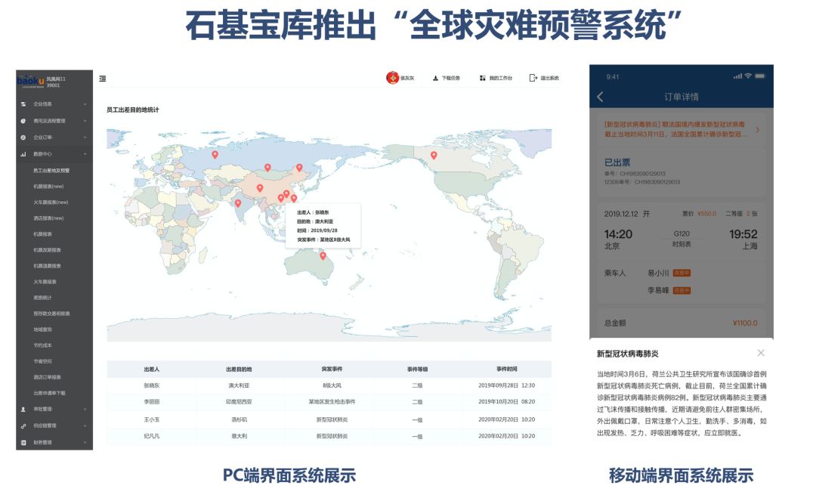Select the 纪凡凡 table row name
Screen dimensions: 816x504
(x=151, y=436)
